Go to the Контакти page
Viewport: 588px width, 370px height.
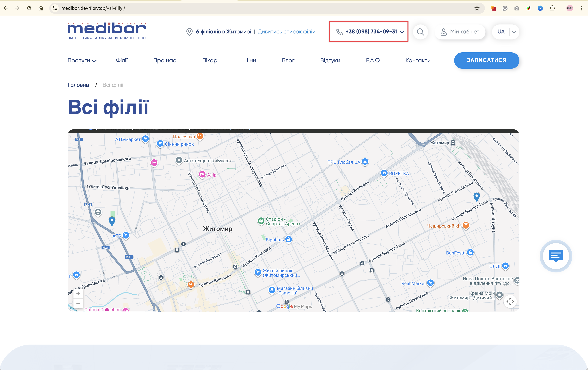coord(418,60)
